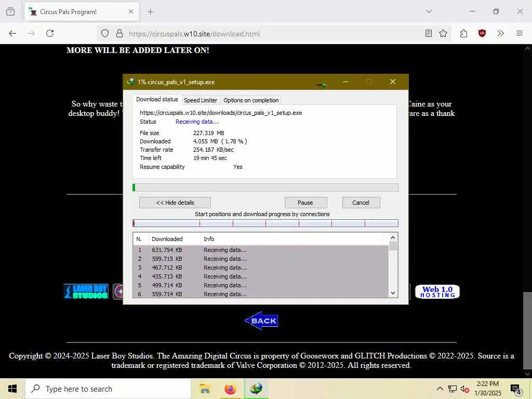The width and height of the screenshot is (532, 399).
Task: Reload the current page
Action: click(50, 33)
